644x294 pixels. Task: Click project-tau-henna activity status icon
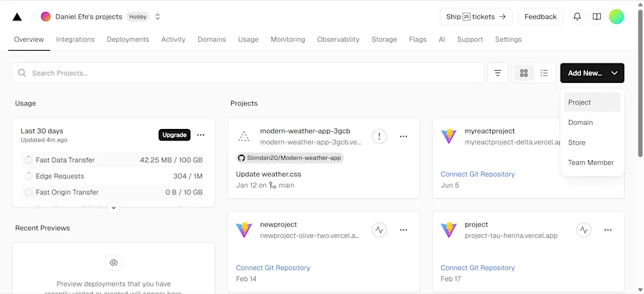click(584, 230)
